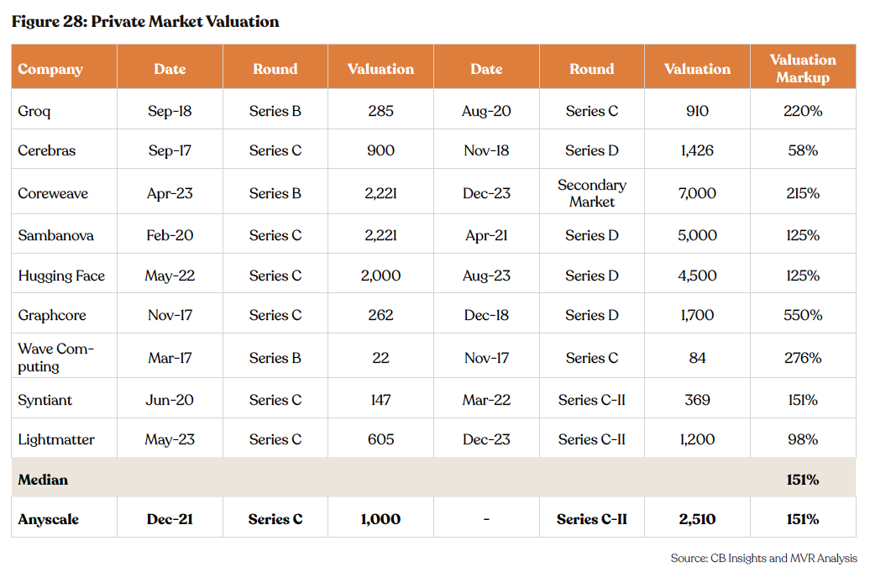Click the 'Dec-18' date cell
The width and height of the screenshot is (870, 588).
coord(486,315)
